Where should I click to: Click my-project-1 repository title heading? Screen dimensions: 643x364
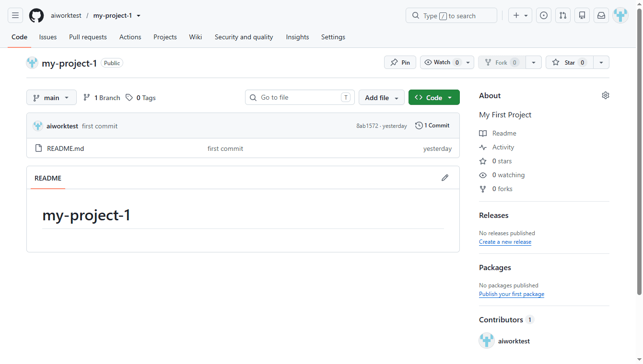70,63
